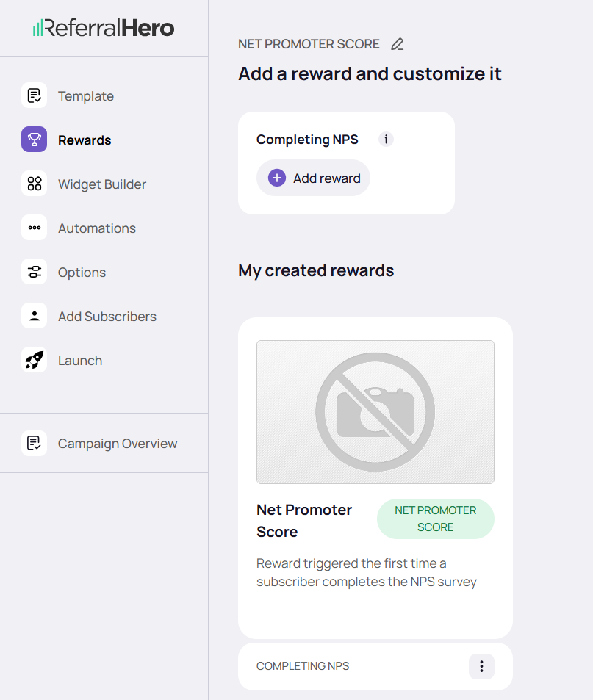Click the Campaign Overview icon
The image size is (593, 700).
click(x=34, y=443)
